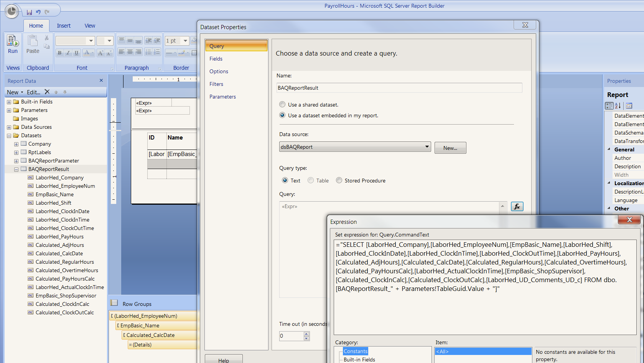Expand the Company dataset
Screen dimensions: 644x363
(x=16, y=144)
